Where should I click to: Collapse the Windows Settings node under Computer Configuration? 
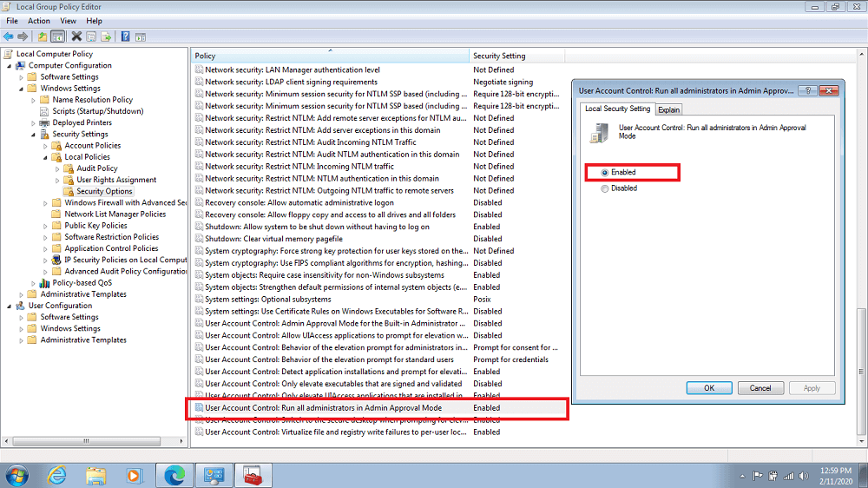pos(21,89)
